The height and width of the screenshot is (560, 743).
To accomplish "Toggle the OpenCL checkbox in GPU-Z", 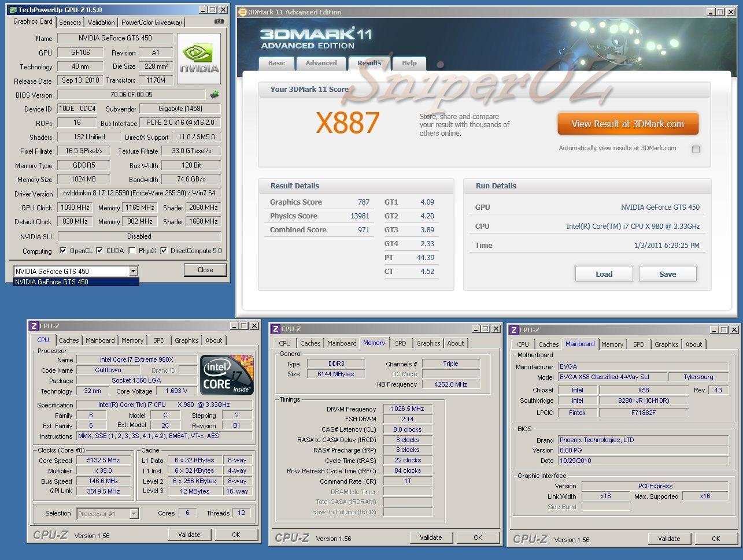I will pos(64,251).
